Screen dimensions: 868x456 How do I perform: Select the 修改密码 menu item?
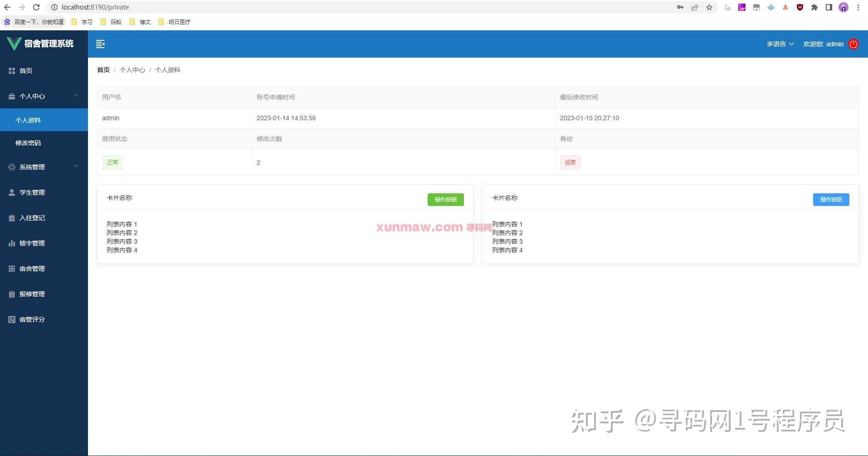pyautogui.click(x=44, y=143)
